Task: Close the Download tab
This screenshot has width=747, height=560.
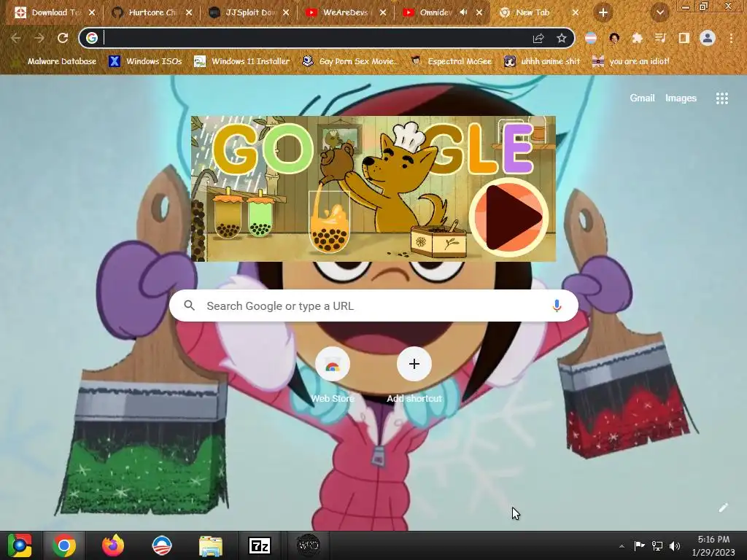Action: 92,12
